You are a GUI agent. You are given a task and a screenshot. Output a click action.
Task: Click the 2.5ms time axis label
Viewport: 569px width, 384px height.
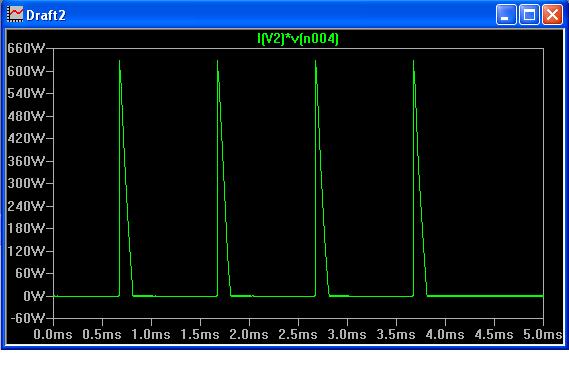298,334
